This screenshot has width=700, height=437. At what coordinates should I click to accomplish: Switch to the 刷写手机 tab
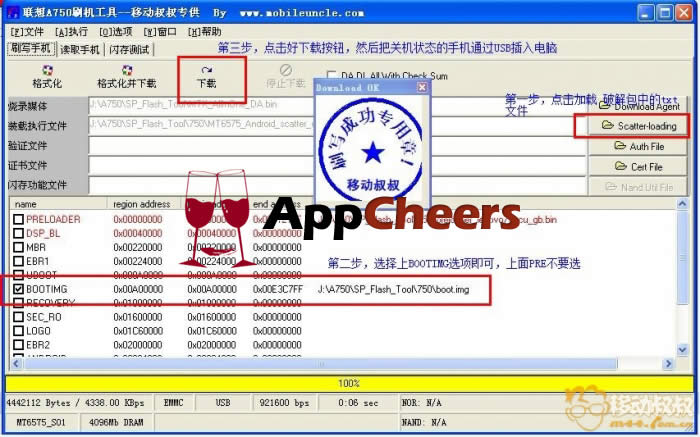[x=31, y=48]
